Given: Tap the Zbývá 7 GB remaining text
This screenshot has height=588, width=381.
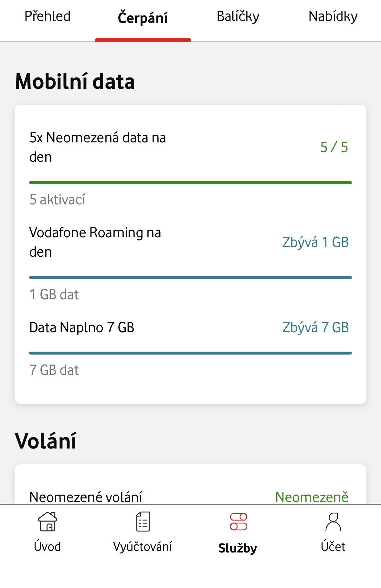Looking at the screenshot, I should click(315, 327).
